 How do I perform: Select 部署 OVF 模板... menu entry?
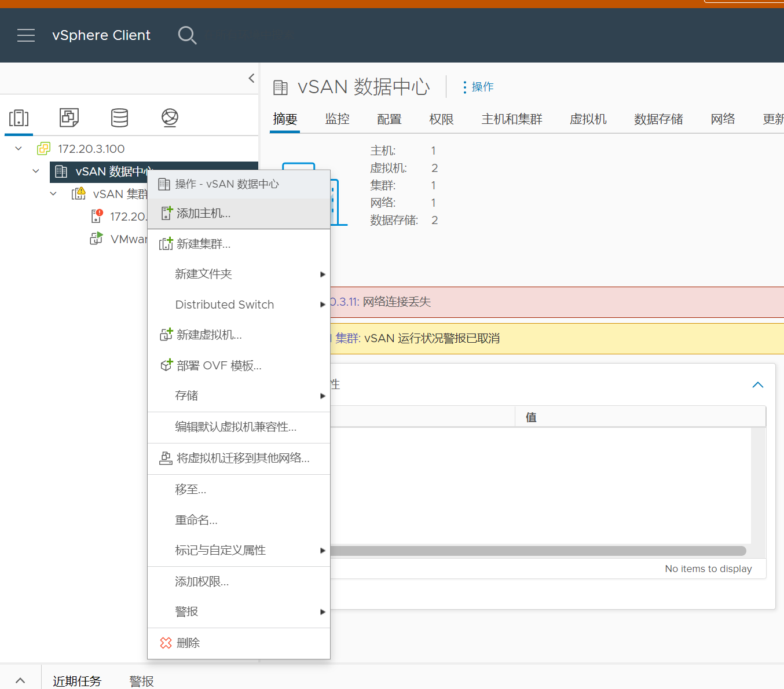[239, 365]
